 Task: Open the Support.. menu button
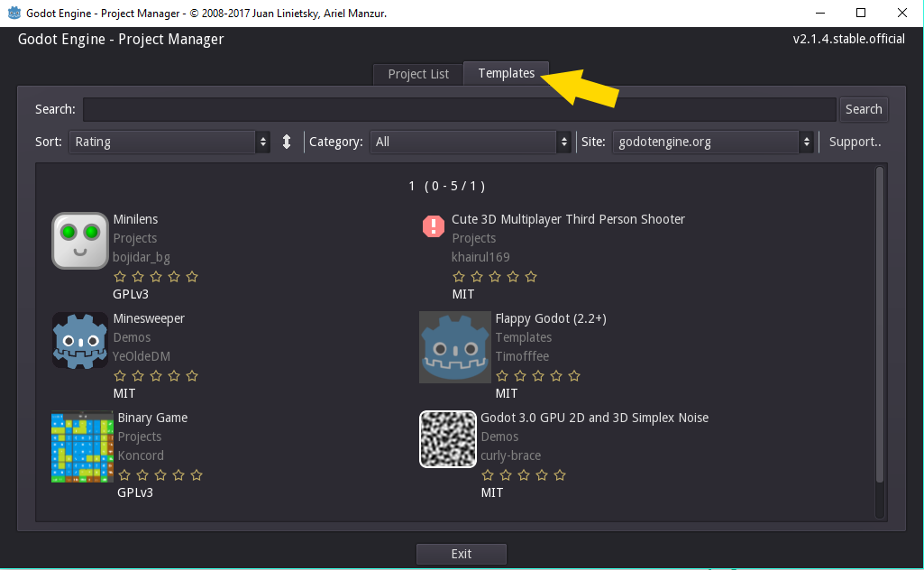855,142
